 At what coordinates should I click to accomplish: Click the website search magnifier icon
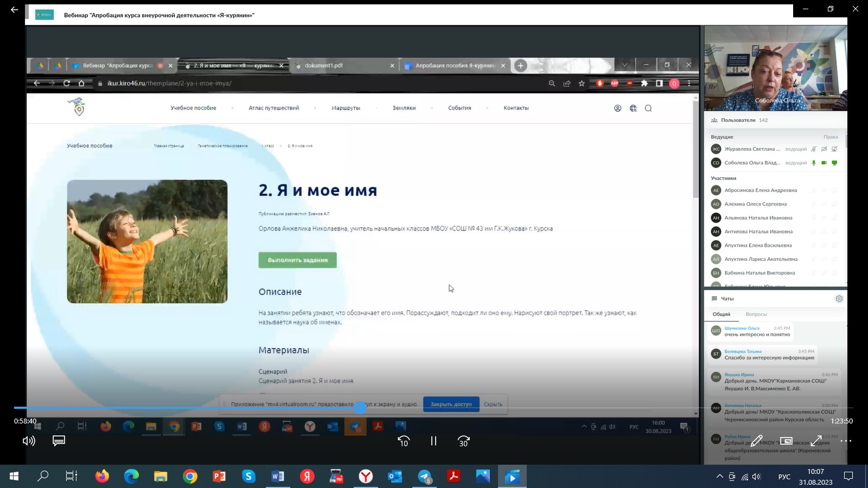pyautogui.click(x=648, y=108)
